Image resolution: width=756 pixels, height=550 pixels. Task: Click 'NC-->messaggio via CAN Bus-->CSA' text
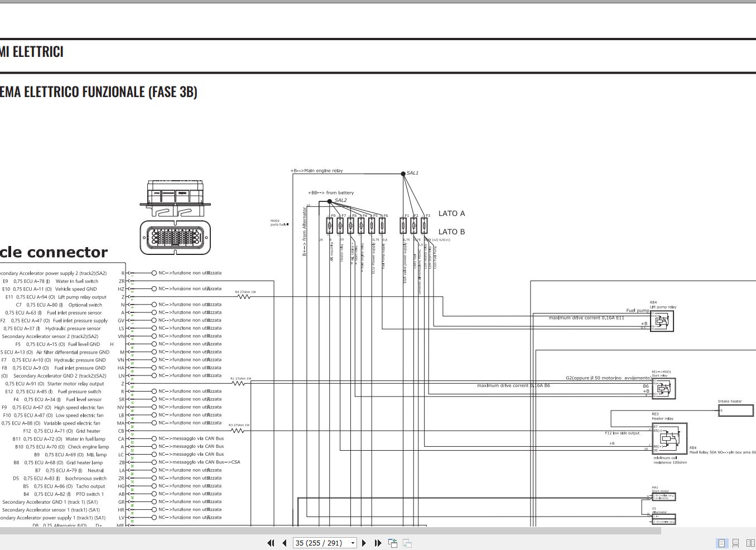click(x=199, y=462)
